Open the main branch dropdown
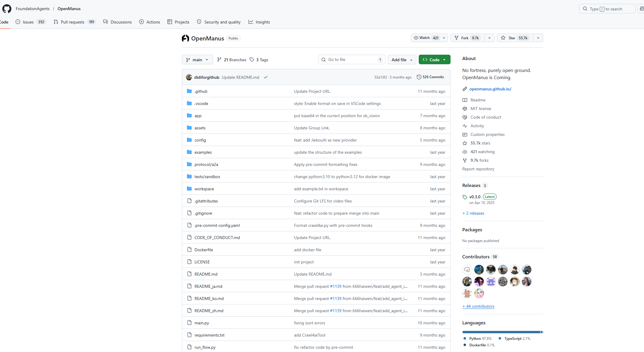This screenshot has width=644, height=352. (197, 59)
